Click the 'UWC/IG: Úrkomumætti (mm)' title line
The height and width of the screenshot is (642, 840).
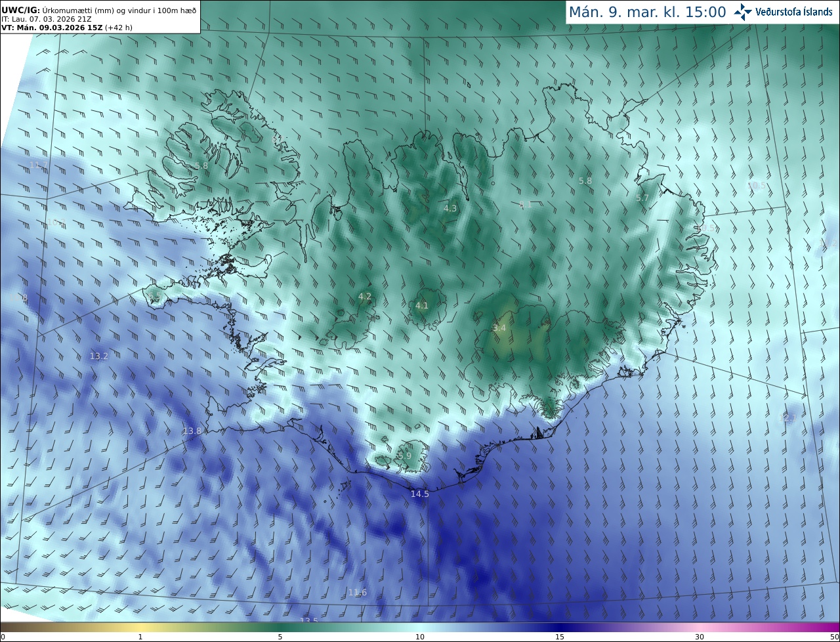click(x=98, y=10)
